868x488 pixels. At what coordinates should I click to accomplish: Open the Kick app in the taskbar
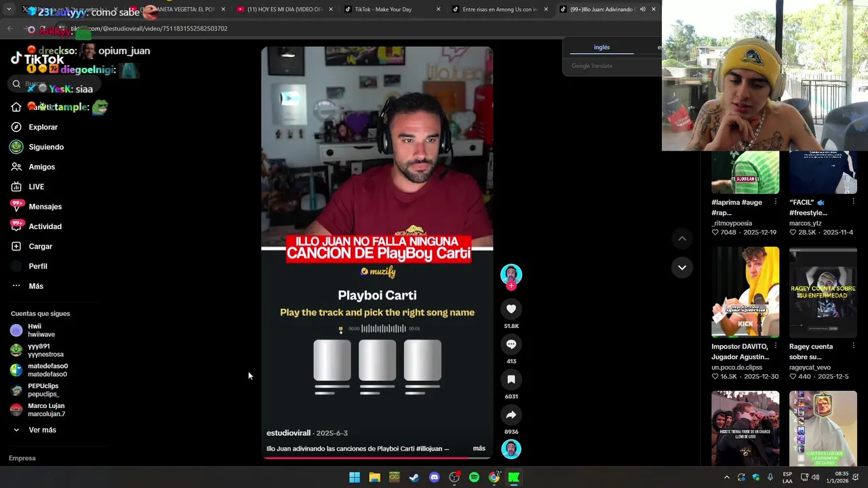(x=514, y=477)
